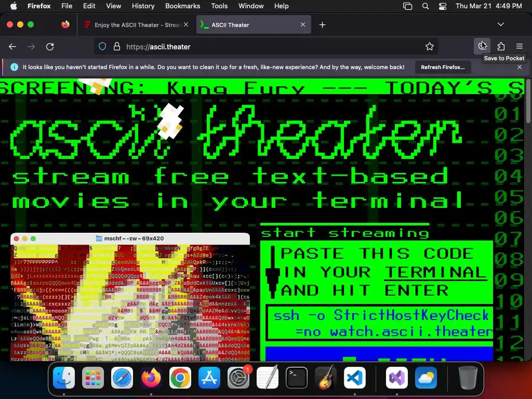Click the start streaming heading
This screenshot has width=532, height=399.
345,233
